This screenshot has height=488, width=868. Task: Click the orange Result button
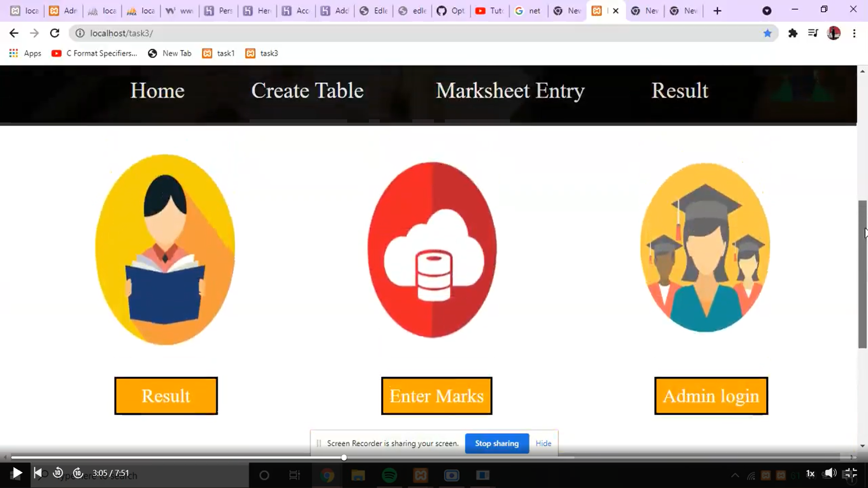pos(166,396)
